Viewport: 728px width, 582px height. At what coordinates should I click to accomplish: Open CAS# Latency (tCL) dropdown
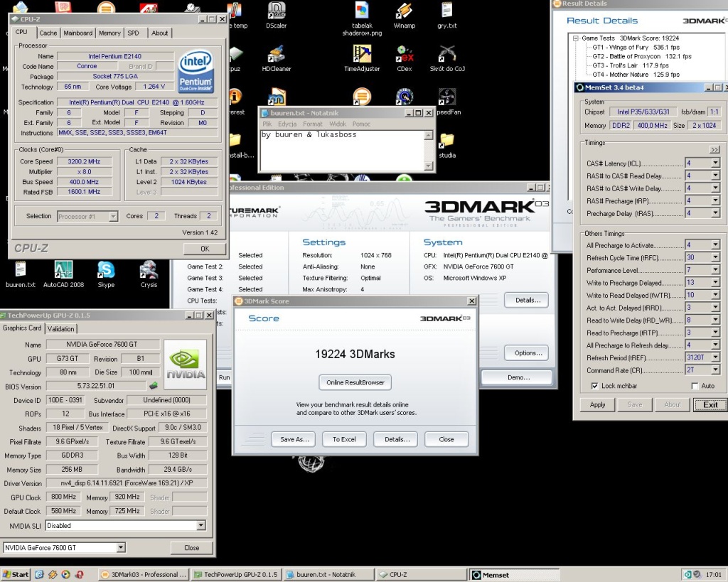pyautogui.click(x=715, y=163)
